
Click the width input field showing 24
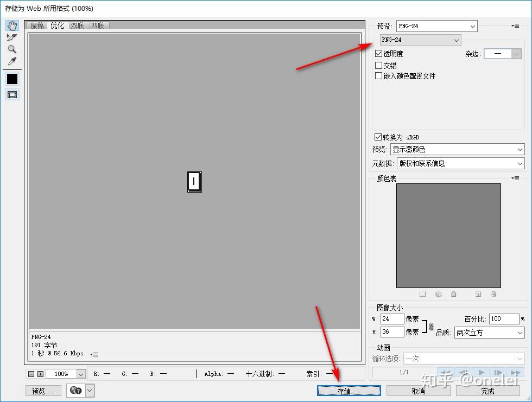click(x=392, y=319)
